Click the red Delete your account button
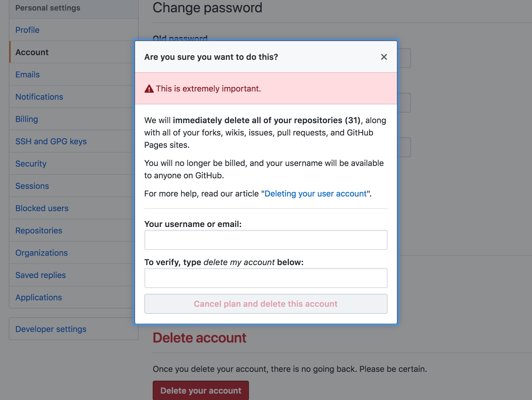 pyautogui.click(x=201, y=391)
